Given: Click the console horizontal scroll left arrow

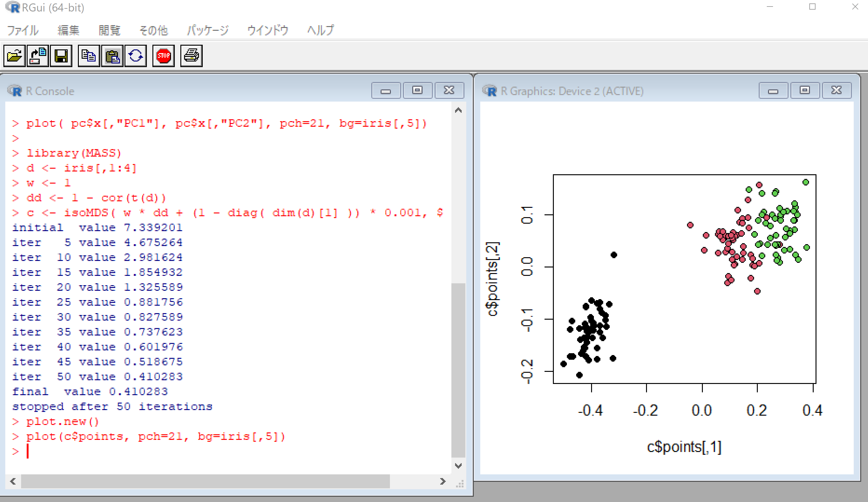Looking at the screenshot, I should [x=13, y=481].
